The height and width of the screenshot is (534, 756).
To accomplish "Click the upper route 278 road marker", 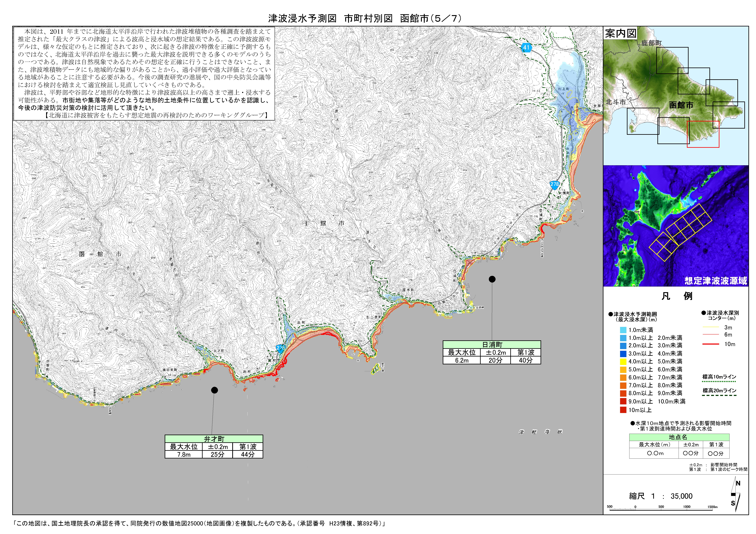I will (554, 184).
